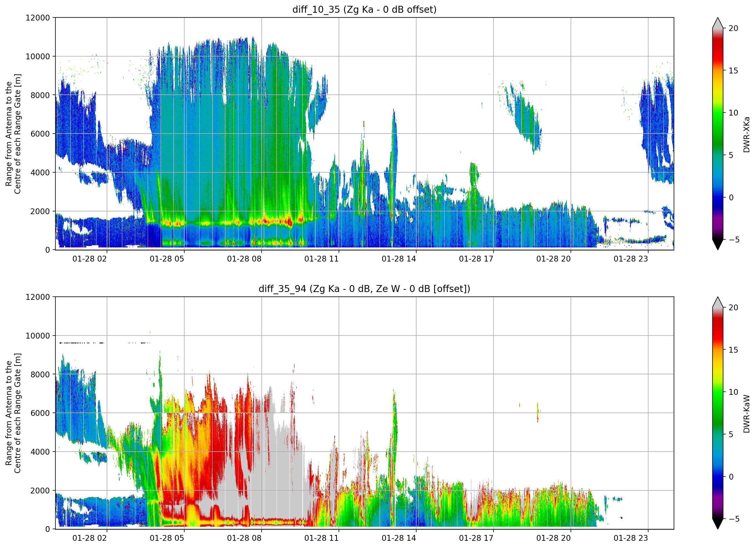Click the "01-28 17" time tick under the diff_35_94 plot
Screen dimensions: 756x548
point(476,538)
